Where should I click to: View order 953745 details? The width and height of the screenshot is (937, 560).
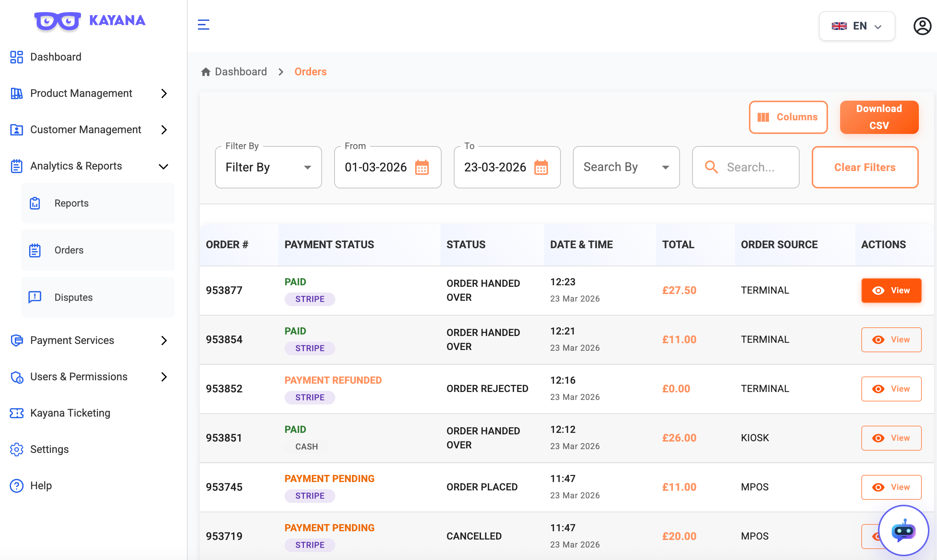[x=891, y=487]
